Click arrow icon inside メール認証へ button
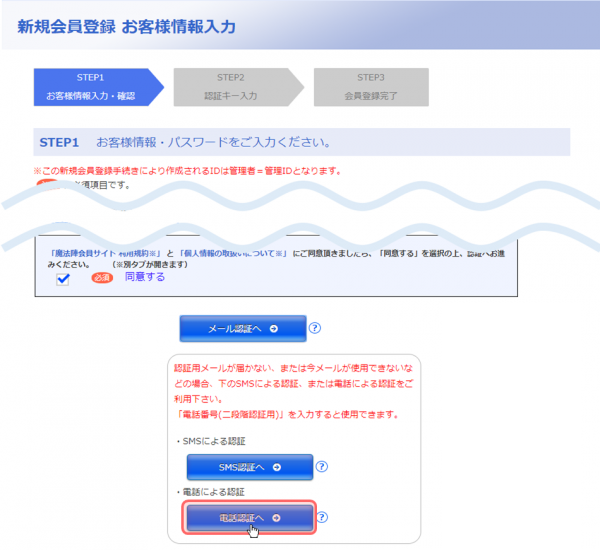 273,328
